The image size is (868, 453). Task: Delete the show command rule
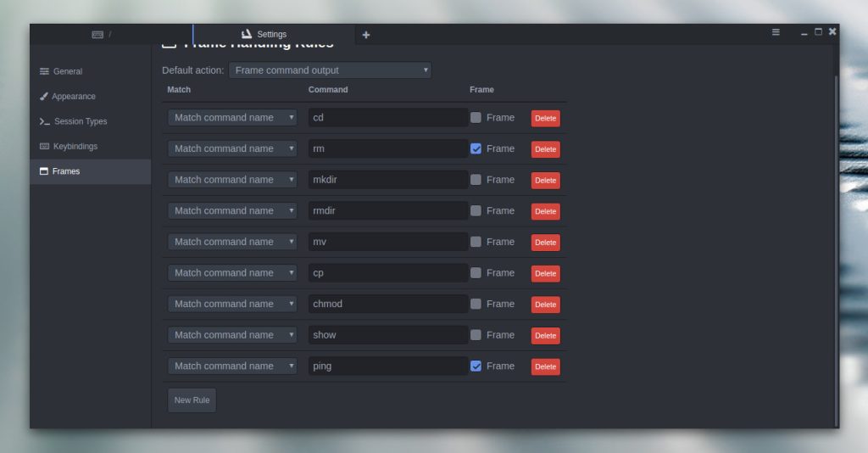(x=545, y=336)
